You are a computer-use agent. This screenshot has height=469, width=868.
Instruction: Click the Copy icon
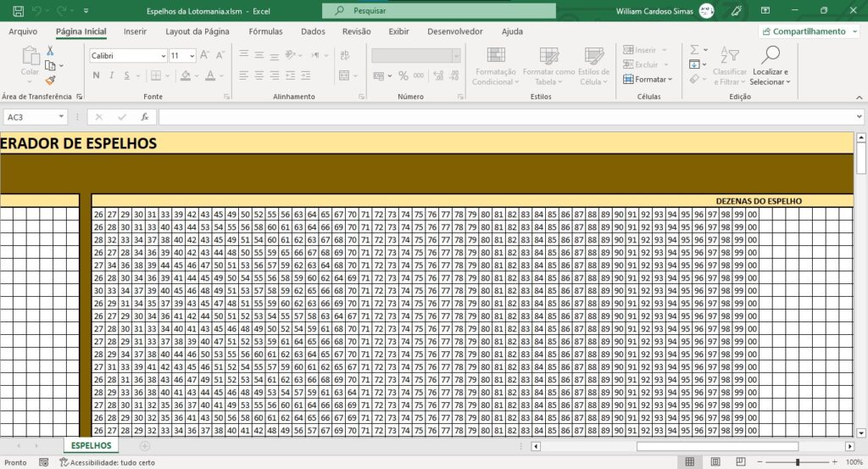50,65
